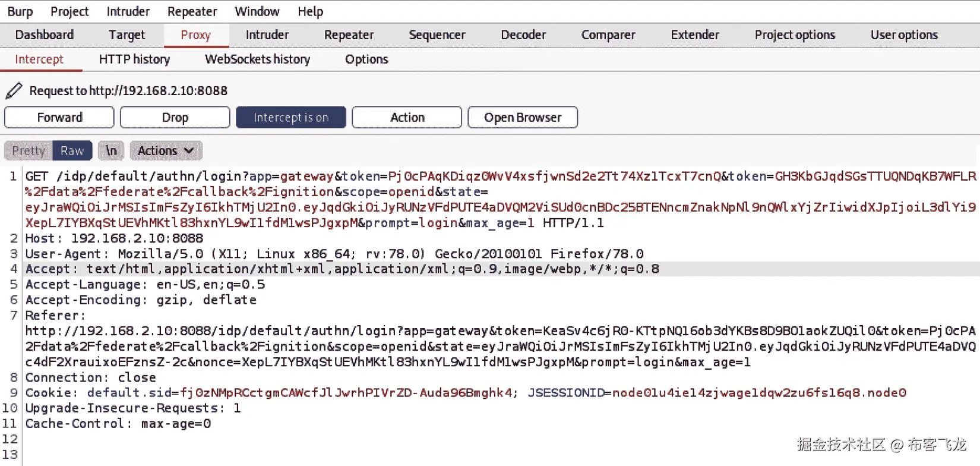Open the Comparer tab
The width and height of the screenshot is (980, 466).
point(608,35)
